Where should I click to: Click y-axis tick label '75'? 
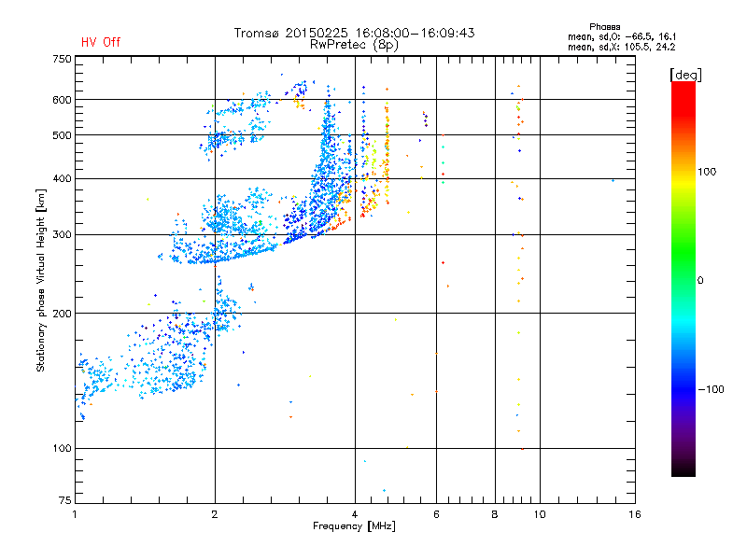coord(64,500)
